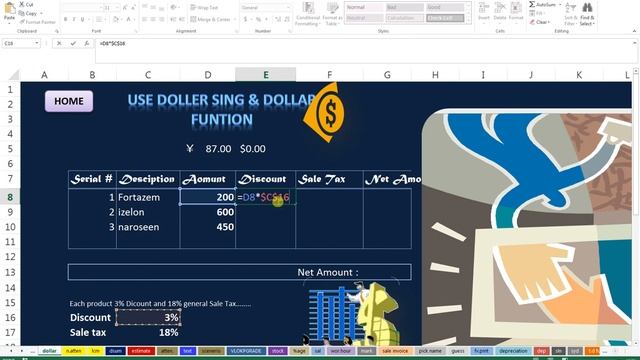
Task: Open the Name Box dropdown
Action: pyautogui.click(x=37, y=43)
